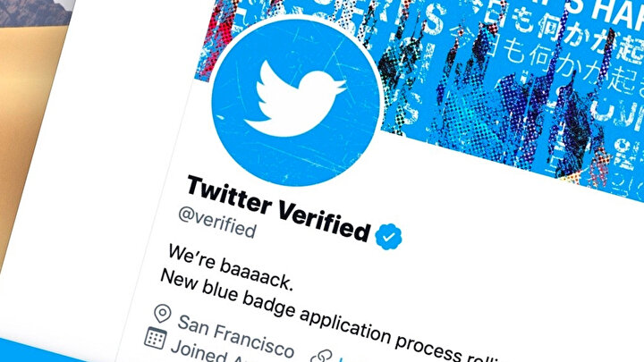
Task: Click the Joined date text
Action: click(x=197, y=352)
